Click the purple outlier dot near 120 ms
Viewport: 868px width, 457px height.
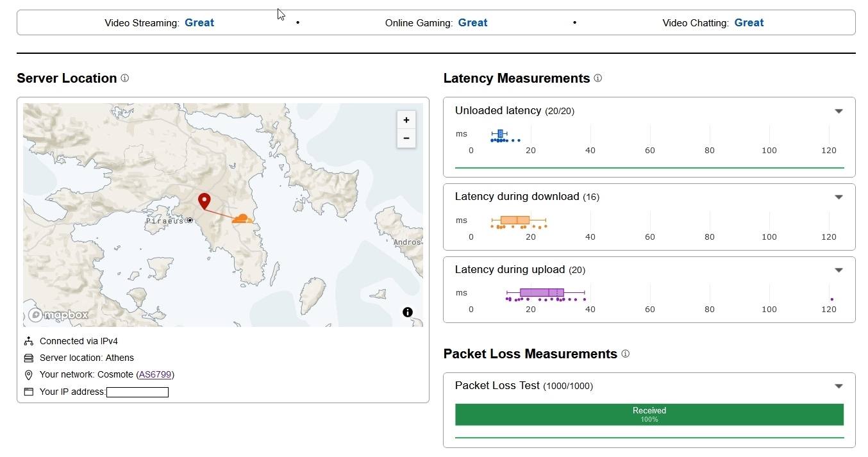click(x=832, y=299)
